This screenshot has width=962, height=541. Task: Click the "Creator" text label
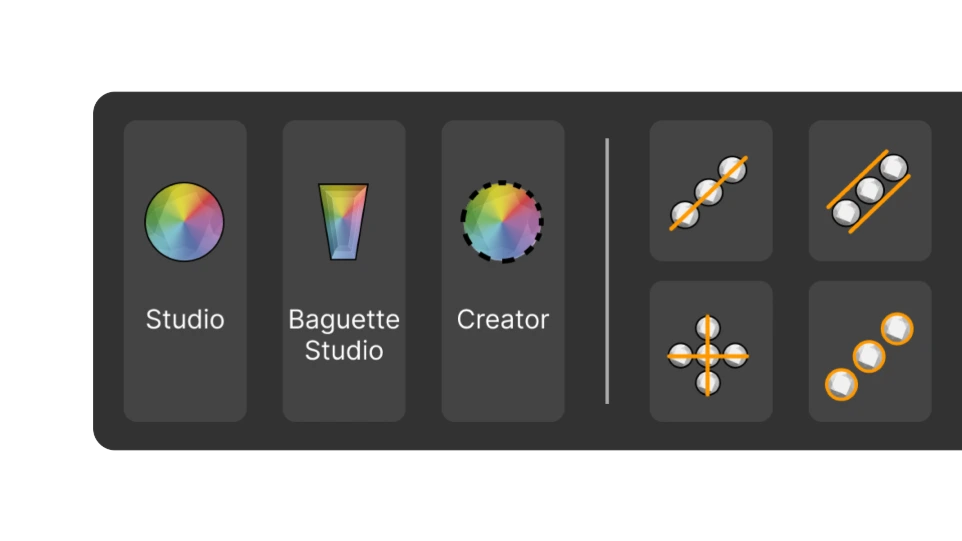(x=502, y=320)
